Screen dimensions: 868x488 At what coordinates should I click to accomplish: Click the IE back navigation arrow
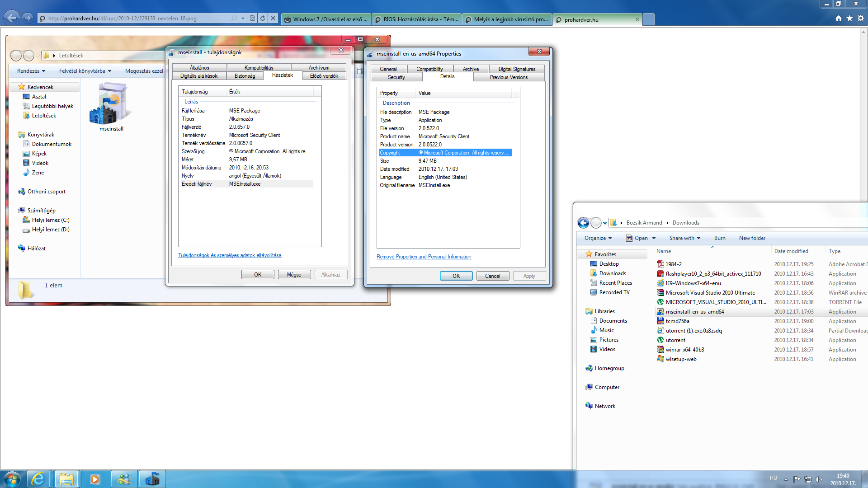tap(12, 18)
